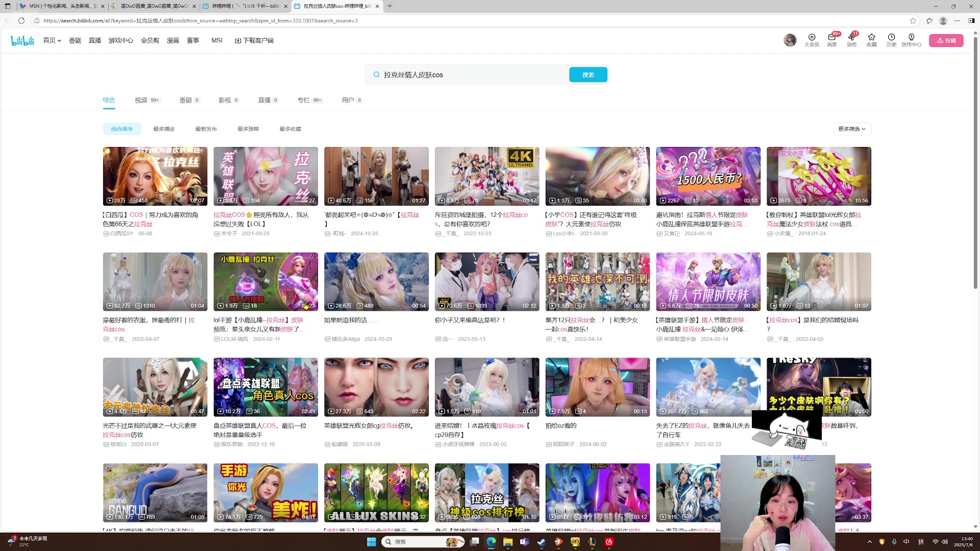Open 游戏中心 in top navigation
980x551 pixels.
(121, 40)
